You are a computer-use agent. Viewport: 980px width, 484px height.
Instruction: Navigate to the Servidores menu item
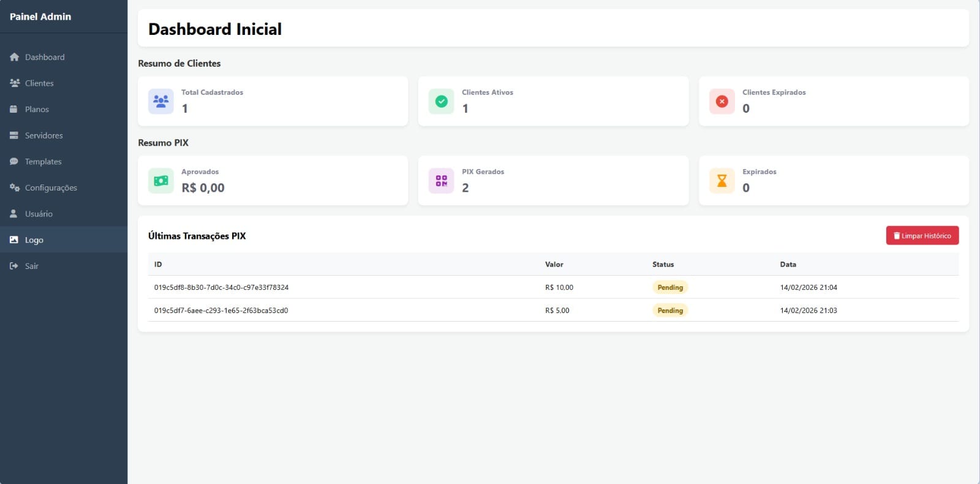click(x=64, y=135)
